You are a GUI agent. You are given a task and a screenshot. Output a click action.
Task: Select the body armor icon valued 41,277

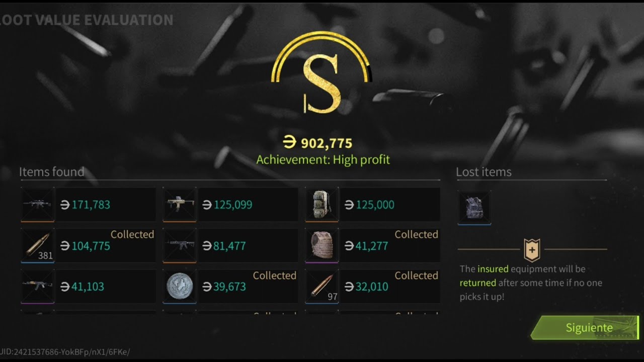[322, 246]
